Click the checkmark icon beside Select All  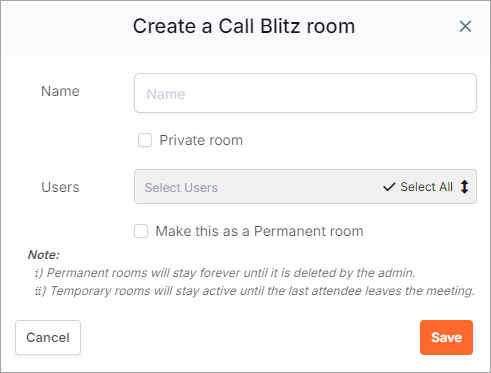coord(389,187)
